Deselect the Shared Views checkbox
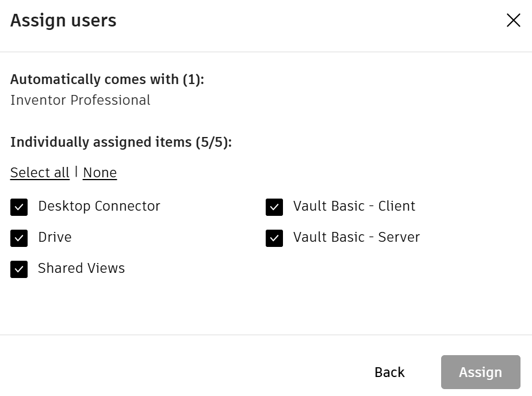The image size is (532, 396). [19, 269]
